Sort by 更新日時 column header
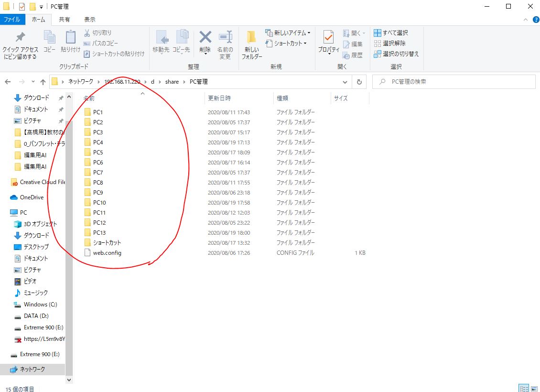 219,98
